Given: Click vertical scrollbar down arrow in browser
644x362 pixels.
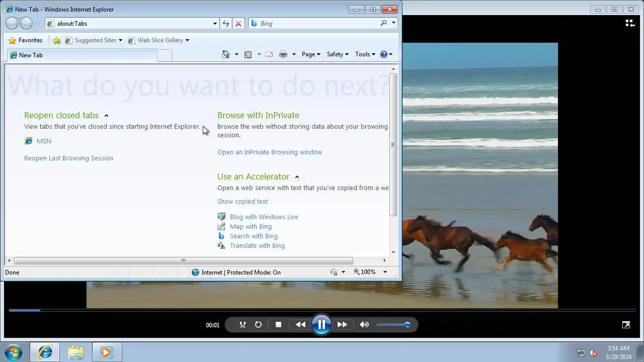Looking at the screenshot, I should [393, 252].
